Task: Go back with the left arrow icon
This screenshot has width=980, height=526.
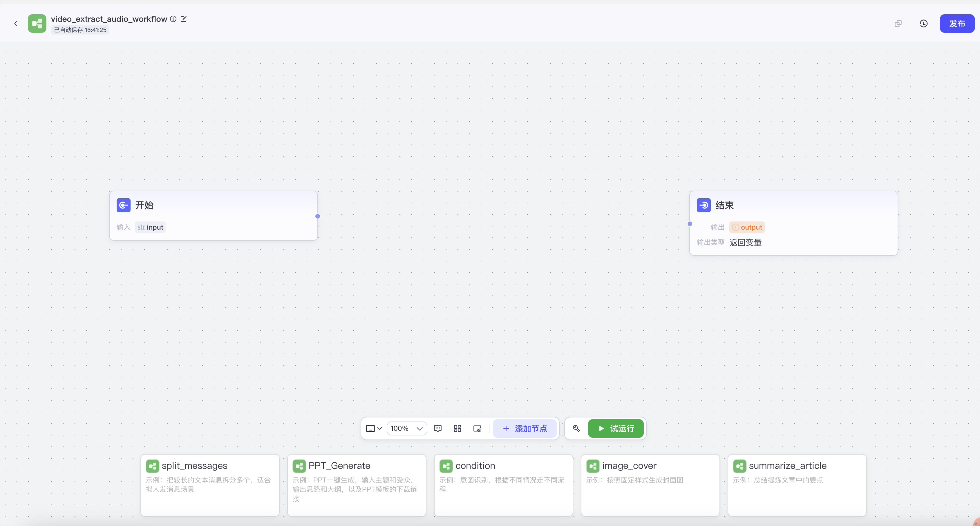Action: tap(16, 24)
